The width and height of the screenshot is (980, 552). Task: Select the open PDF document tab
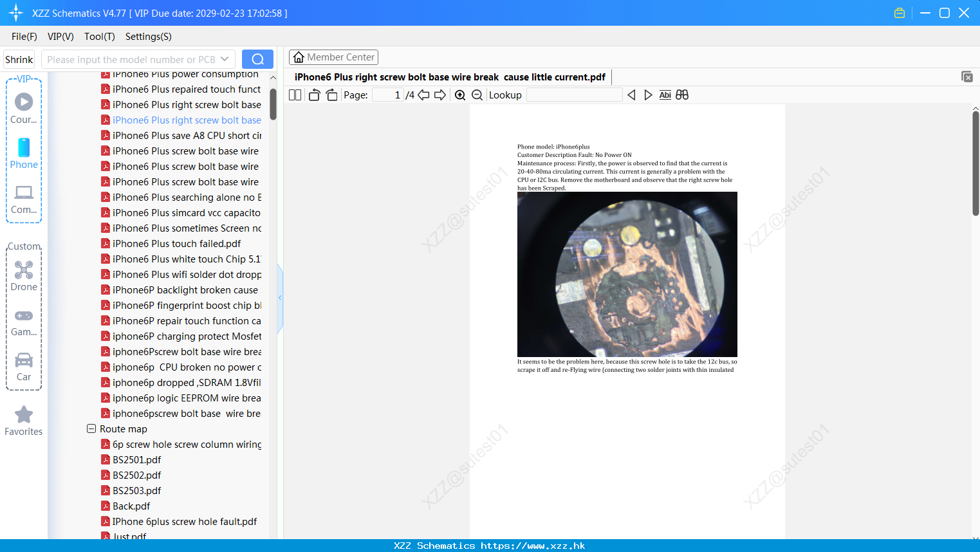point(450,77)
